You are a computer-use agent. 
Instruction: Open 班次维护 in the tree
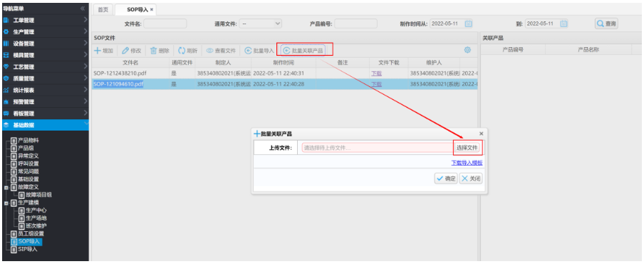coord(36,225)
